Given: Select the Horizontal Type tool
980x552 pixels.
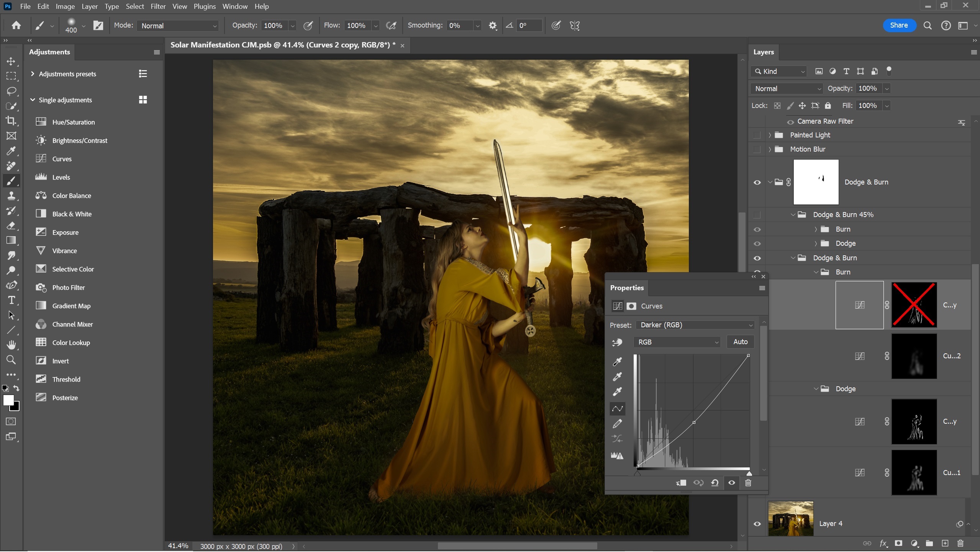Looking at the screenshot, I should click(x=11, y=300).
